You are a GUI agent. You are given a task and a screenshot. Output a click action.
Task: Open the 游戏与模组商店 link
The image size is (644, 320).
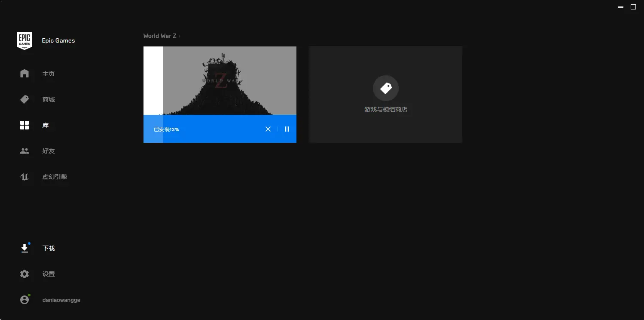coord(386,109)
